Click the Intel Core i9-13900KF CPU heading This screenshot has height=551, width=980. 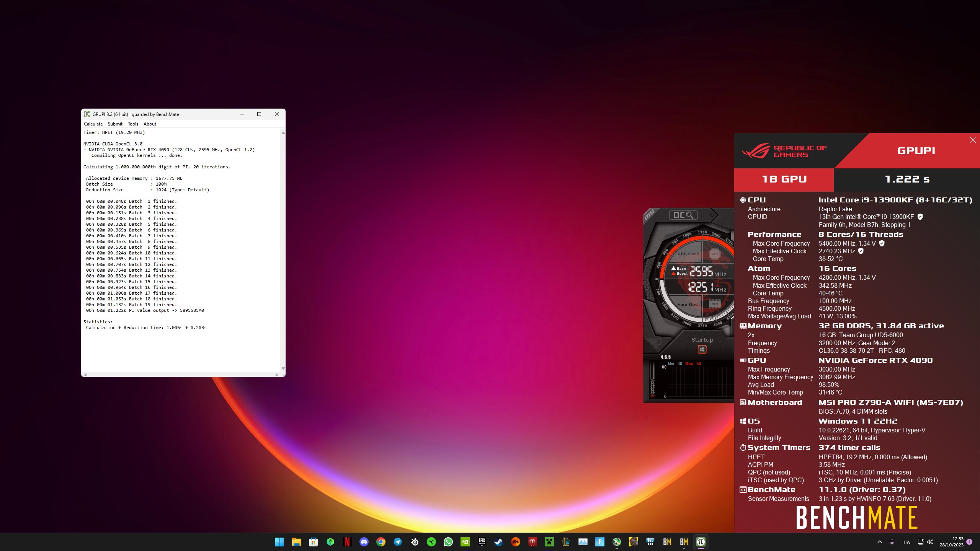point(895,200)
